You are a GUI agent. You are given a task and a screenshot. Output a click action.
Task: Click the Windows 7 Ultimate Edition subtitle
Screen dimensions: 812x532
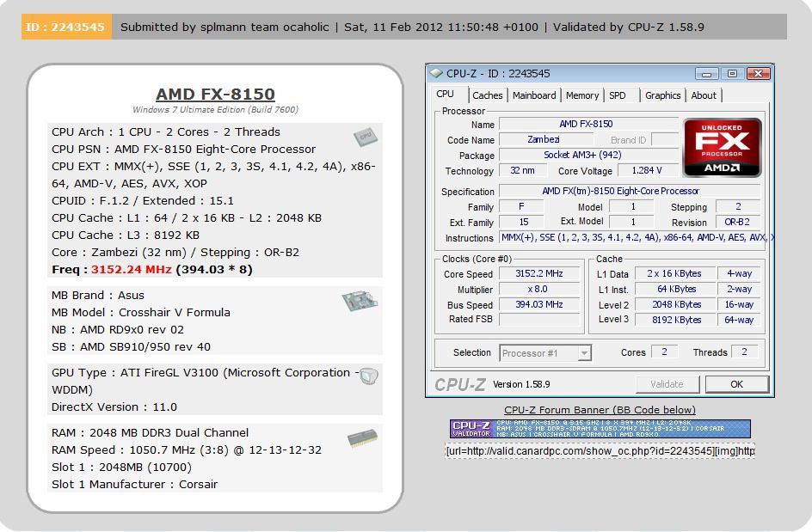click(215, 110)
